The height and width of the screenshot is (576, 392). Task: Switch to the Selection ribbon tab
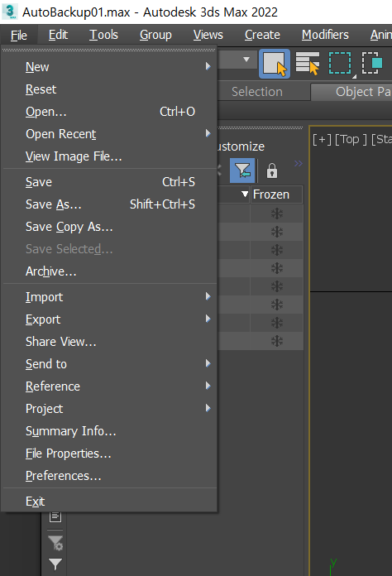coord(257,92)
